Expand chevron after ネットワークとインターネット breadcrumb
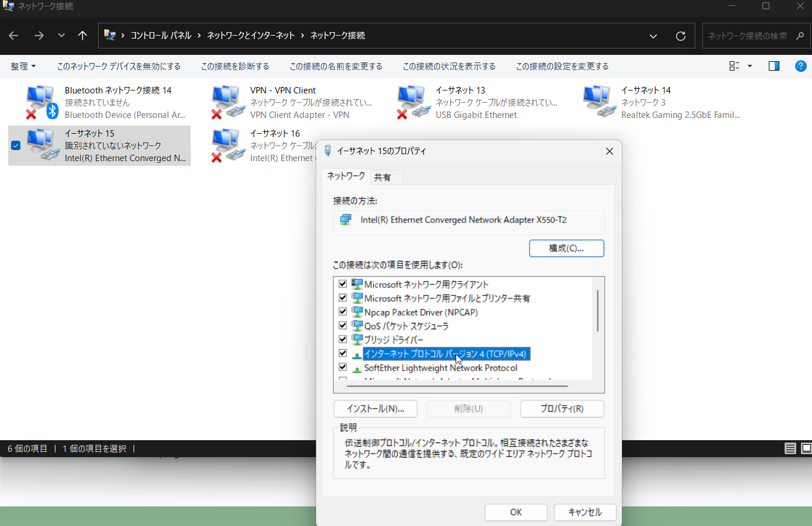 (302, 36)
